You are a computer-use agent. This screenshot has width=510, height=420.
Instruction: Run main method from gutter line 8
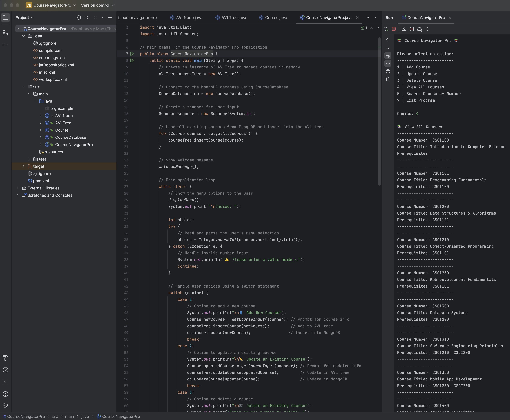(x=132, y=60)
